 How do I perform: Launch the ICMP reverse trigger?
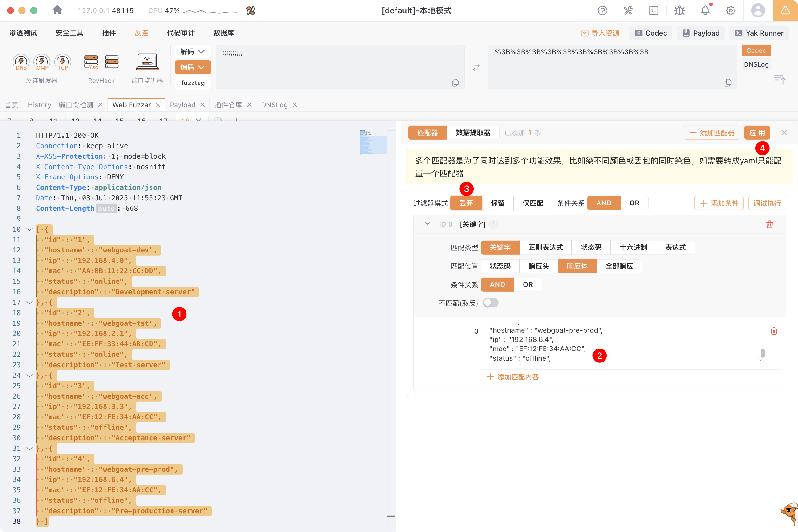click(x=42, y=62)
